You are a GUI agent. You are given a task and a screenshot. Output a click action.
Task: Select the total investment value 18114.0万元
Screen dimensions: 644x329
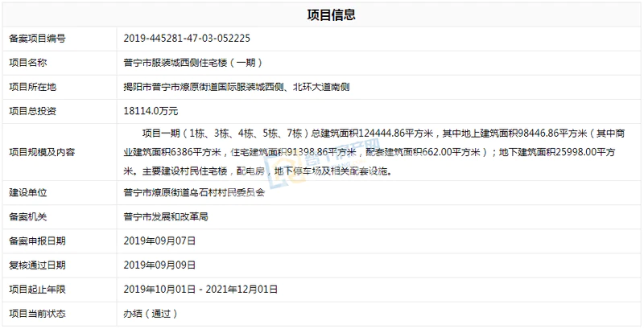pos(151,110)
